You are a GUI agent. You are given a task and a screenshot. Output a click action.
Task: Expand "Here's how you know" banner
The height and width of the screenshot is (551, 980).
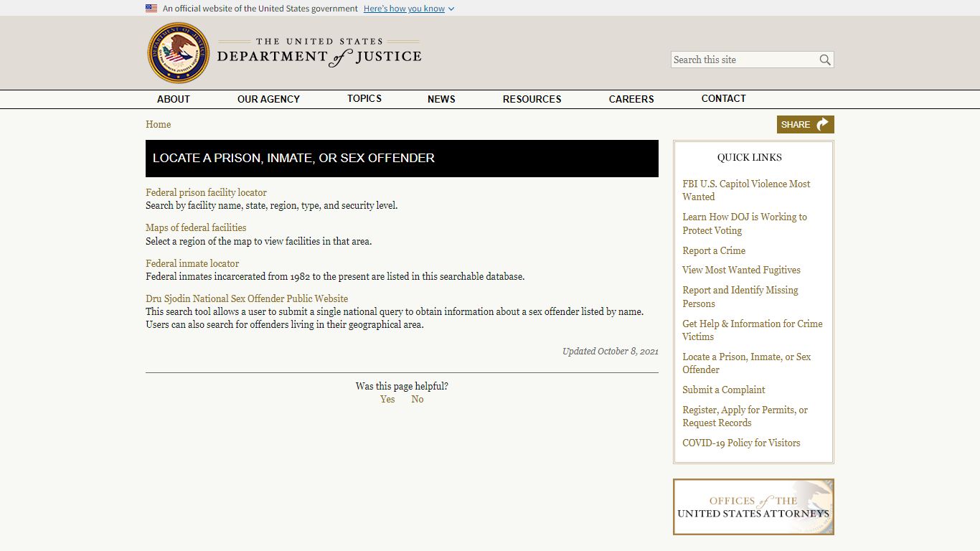click(409, 9)
